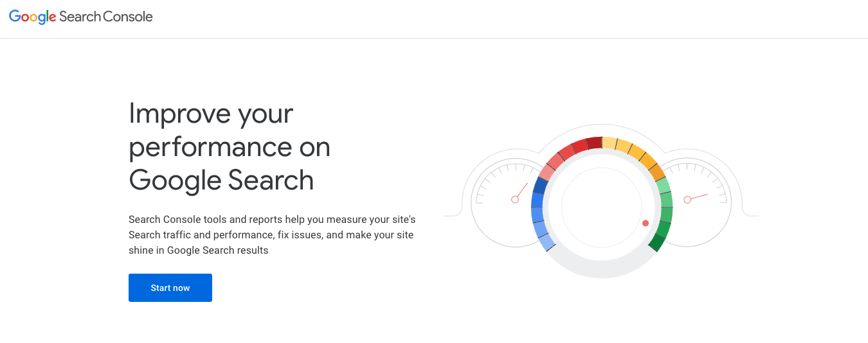Click the red dot on the center dial

coord(645,223)
